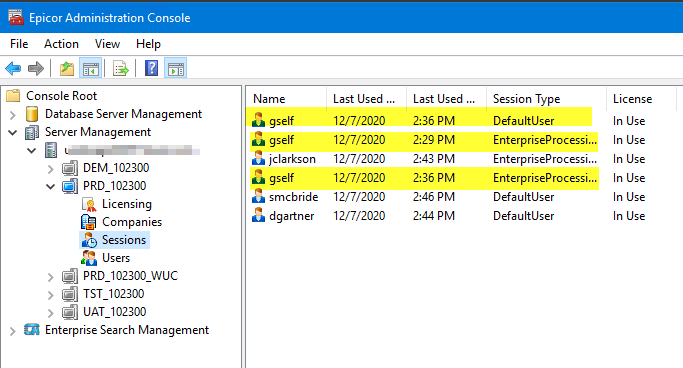Click the 2:44 PM time cell

pos(434,216)
